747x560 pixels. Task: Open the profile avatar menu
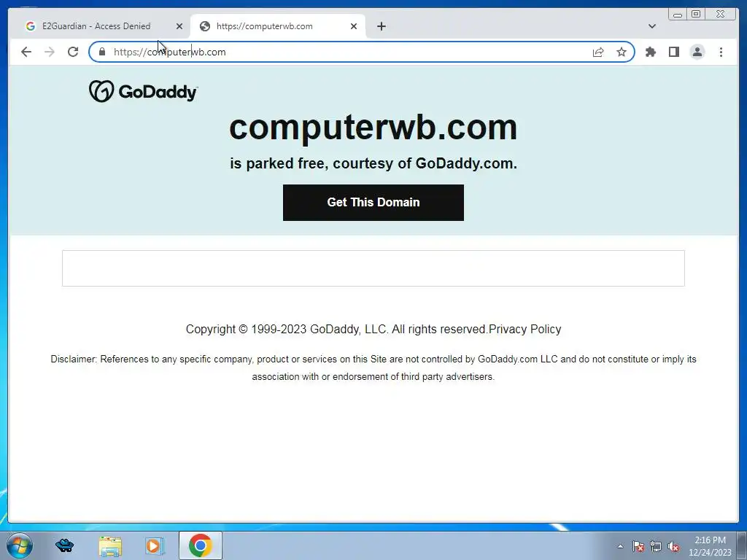697,52
